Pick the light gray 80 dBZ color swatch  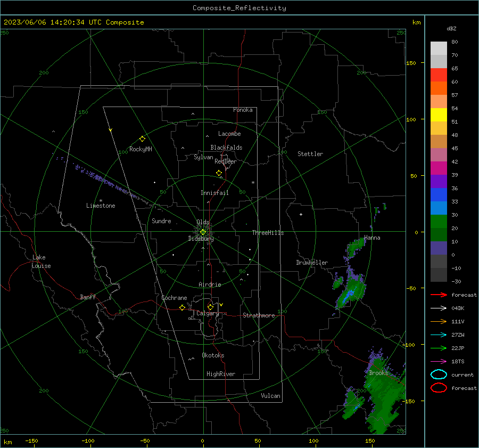coord(439,48)
